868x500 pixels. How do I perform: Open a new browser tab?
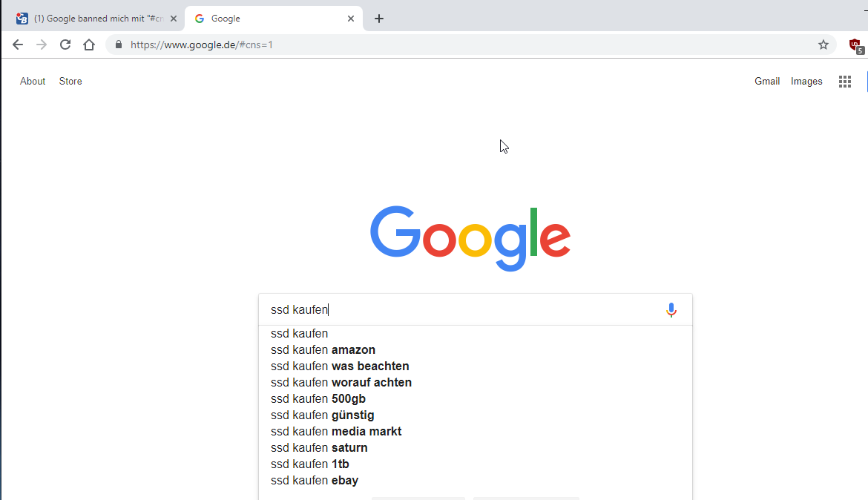click(x=379, y=18)
